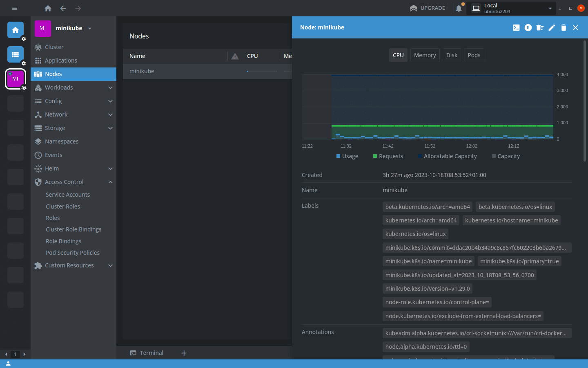Image resolution: width=588 pixels, height=368 pixels.
Task: Open the Cluster overview page
Action: point(73,47)
